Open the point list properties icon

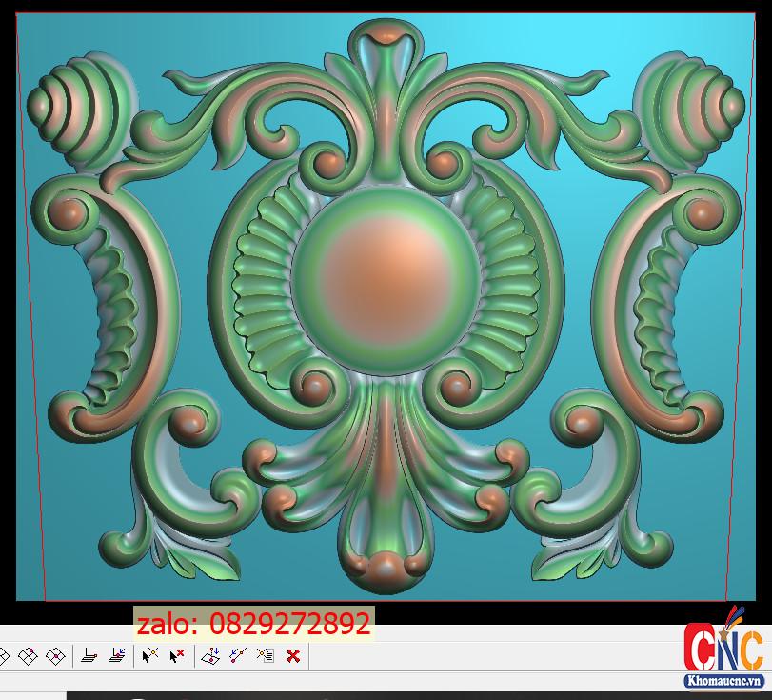tap(266, 655)
